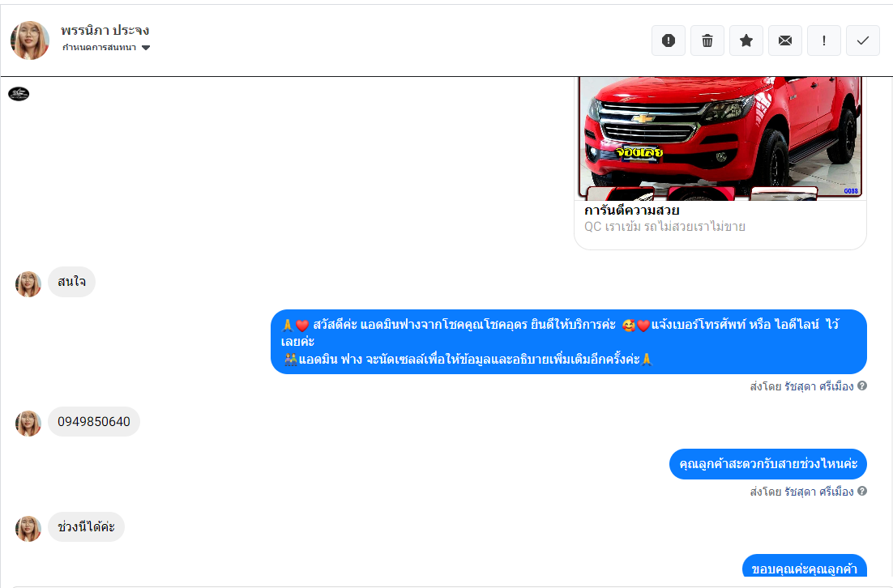Click ส่งโดย รัชสุดา ศรีเมือง label under the second blue message
The width and height of the screenshot is (893, 588).
click(802, 492)
